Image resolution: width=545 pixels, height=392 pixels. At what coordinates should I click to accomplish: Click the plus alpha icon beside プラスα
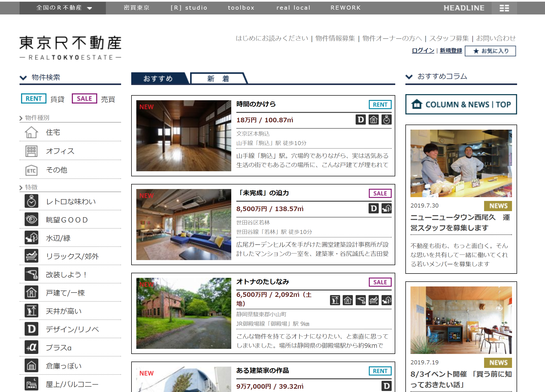coord(31,347)
